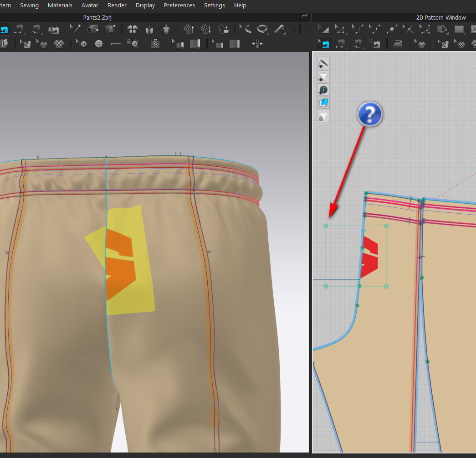The height and width of the screenshot is (458, 476).
Task: Select Edit Pattern tool in 2D toolbar
Action: click(x=340, y=30)
